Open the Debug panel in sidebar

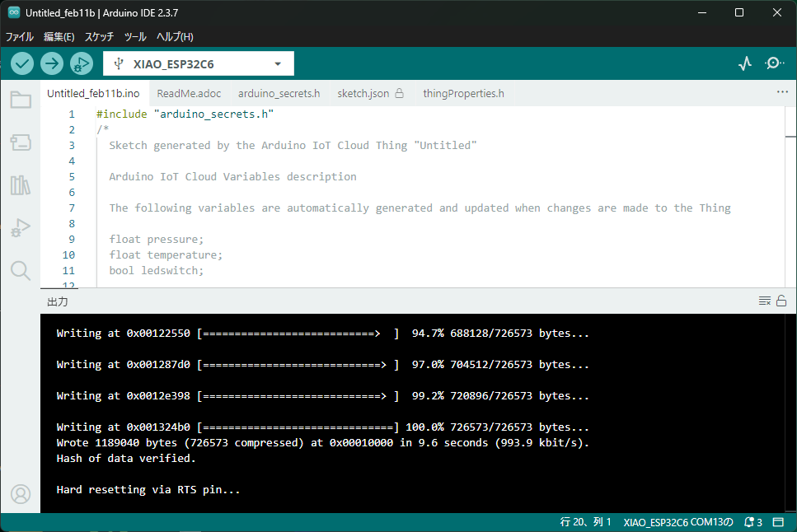click(x=21, y=228)
